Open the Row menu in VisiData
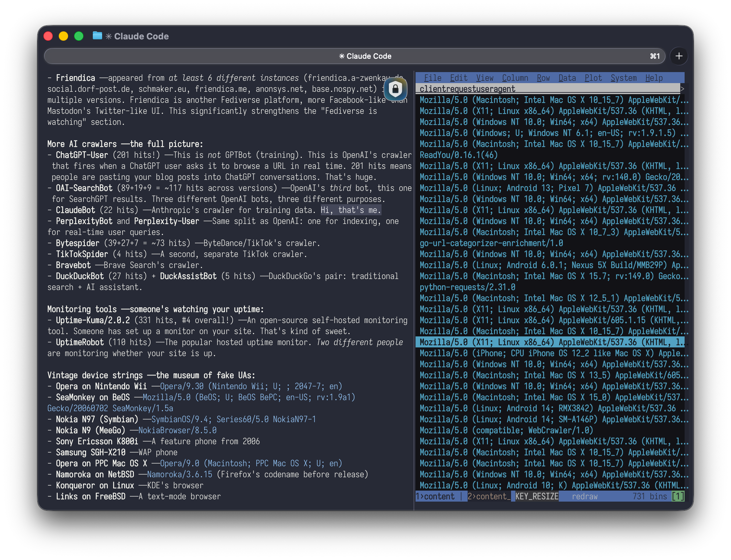The height and width of the screenshot is (560, 731). click(543, 78)
